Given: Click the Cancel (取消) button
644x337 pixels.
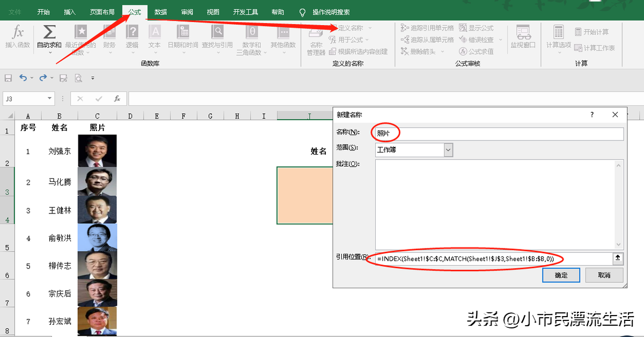Looking at the screenshot, I should coord(604,275).
